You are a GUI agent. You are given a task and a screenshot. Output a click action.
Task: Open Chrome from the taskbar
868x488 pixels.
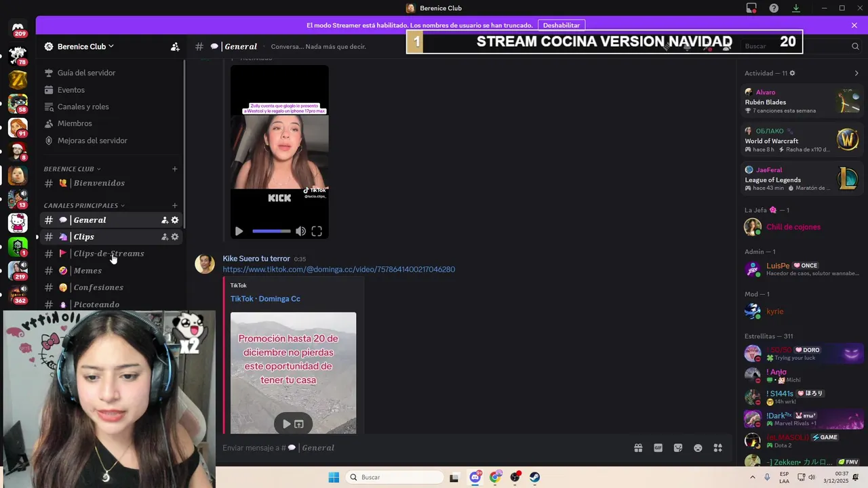pyautogui.click(x=495, y=477)
